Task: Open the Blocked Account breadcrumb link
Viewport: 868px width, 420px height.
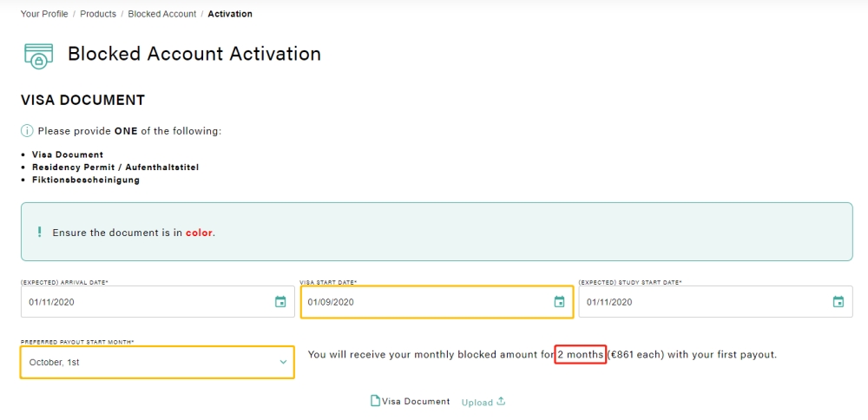Action: tap(162, 14)
